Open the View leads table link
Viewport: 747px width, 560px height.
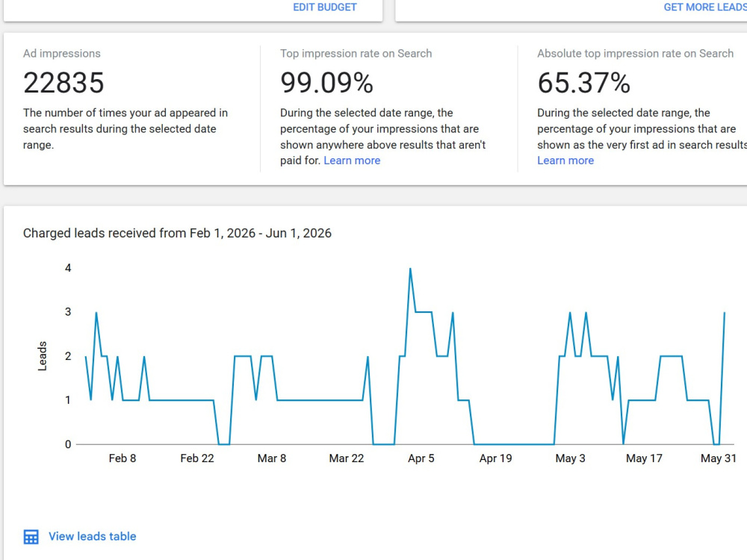click(93, 536)
